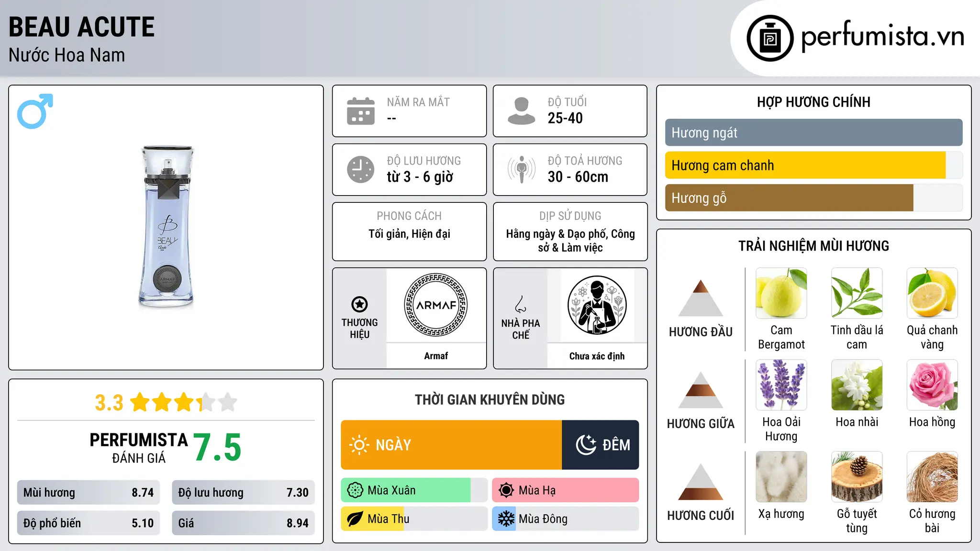The height and width of the screenshot is (551, 980).
Task: Click the perfumer illustration icon
Action: [x=597, y=305]
